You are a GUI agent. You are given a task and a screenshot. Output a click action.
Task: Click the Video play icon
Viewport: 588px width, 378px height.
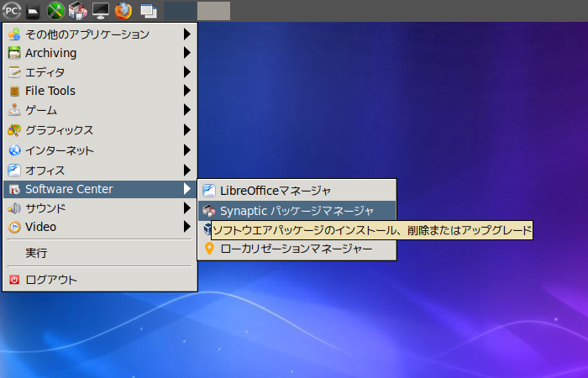(x=14, y=227)
